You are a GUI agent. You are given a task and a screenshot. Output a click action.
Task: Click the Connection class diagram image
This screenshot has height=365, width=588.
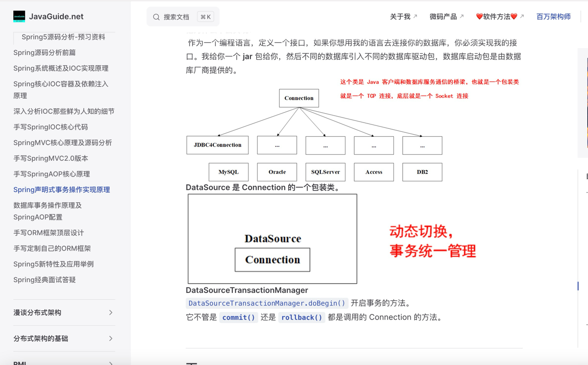(x=353, y=129)
